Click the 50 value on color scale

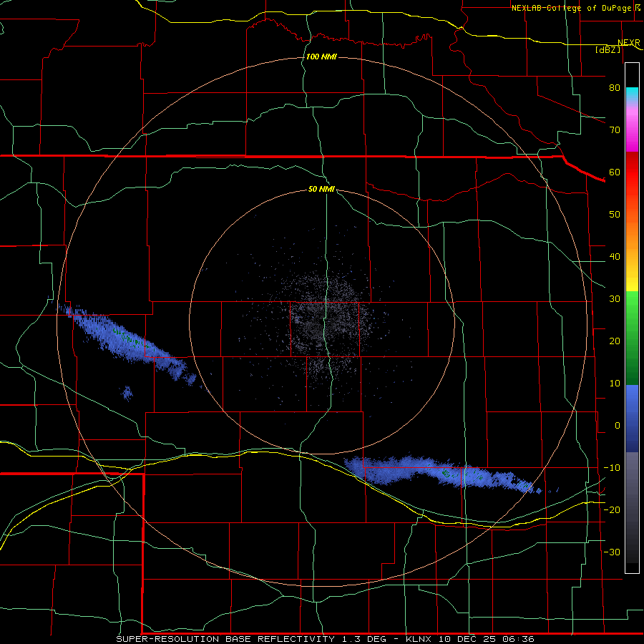click(615, 215)
